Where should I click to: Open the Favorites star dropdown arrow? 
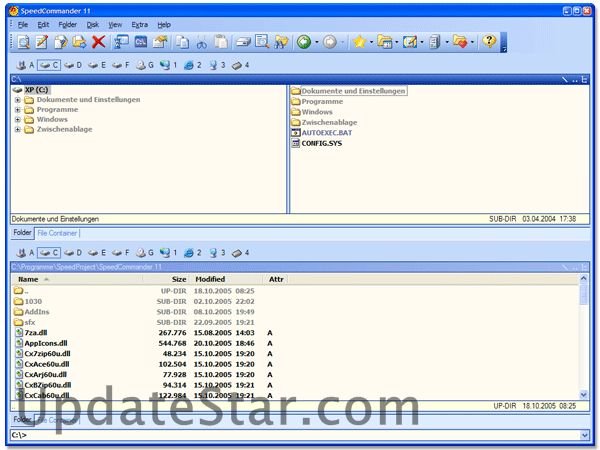(x=372, y=42)
